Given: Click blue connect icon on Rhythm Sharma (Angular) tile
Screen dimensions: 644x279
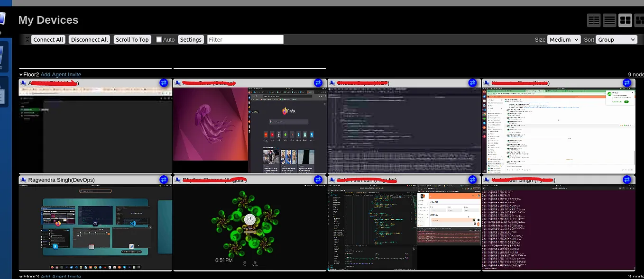Looking at the screenshot, I should (318, 180).
